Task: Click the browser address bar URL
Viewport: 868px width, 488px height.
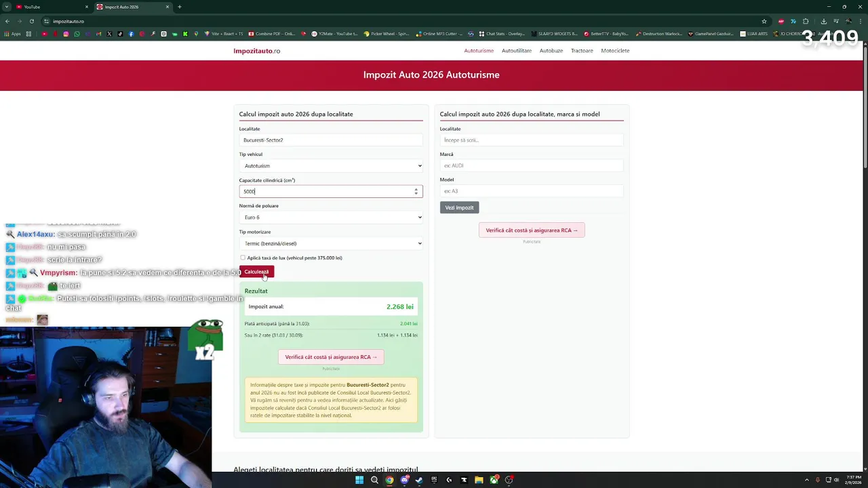Action: 68,21
